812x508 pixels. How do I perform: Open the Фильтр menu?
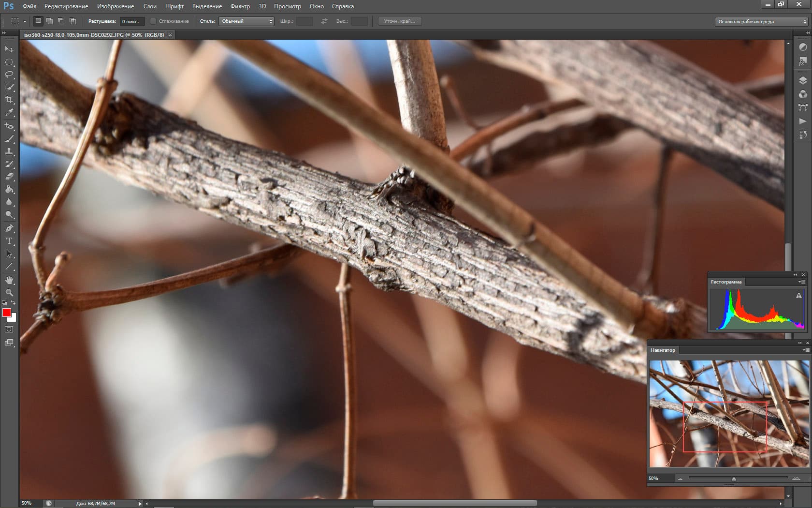click(x=240, y=6)
